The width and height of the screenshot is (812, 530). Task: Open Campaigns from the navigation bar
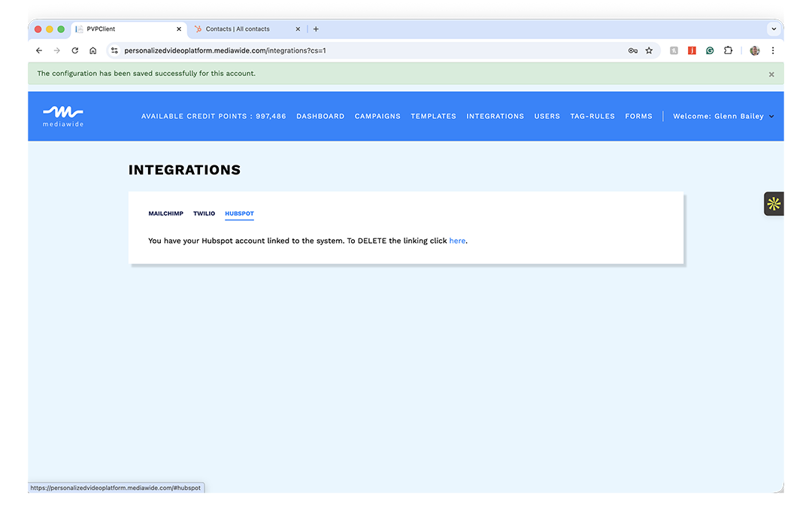[x=377, y=117]
